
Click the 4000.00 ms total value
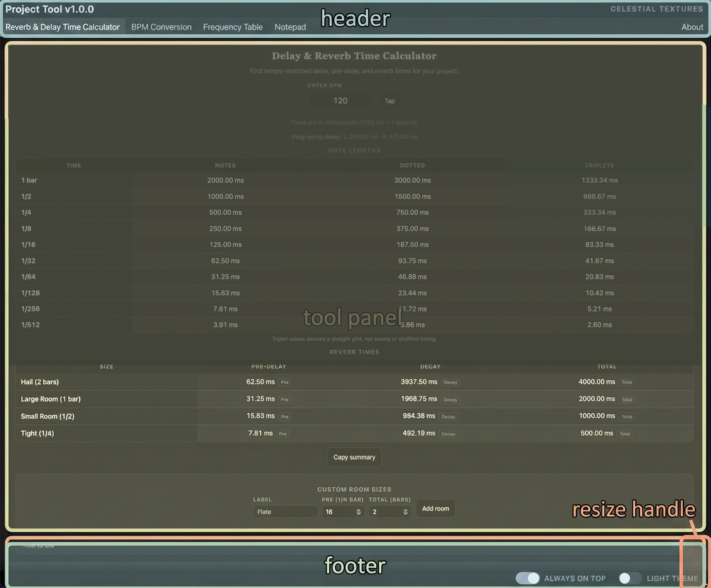tap(596, 382)
